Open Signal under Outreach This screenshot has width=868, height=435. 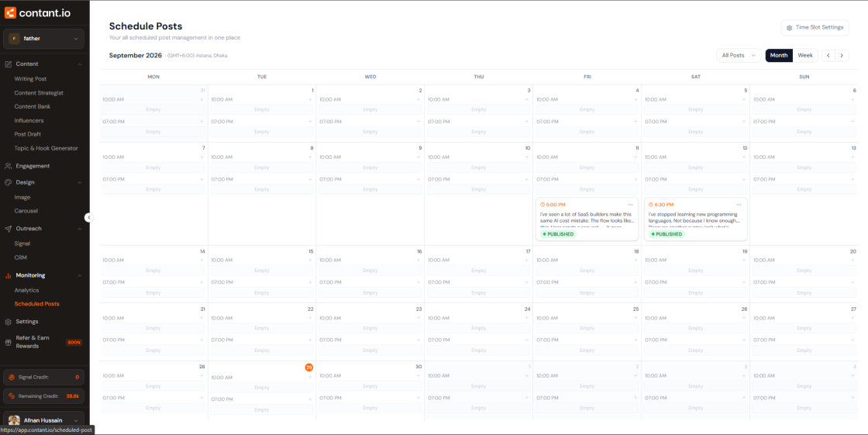[x=22, y=243]
